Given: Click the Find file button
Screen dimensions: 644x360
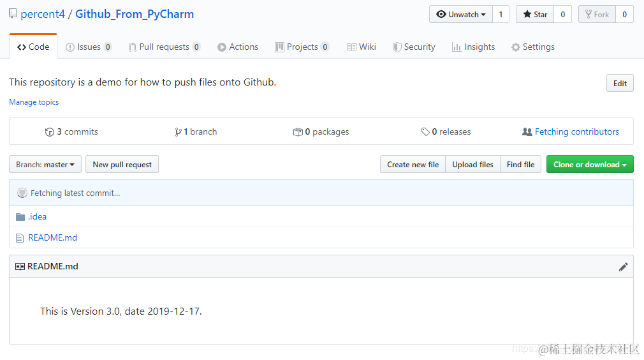Looking at the screenshot, I should pyautogui.click(x=520, y=165).
